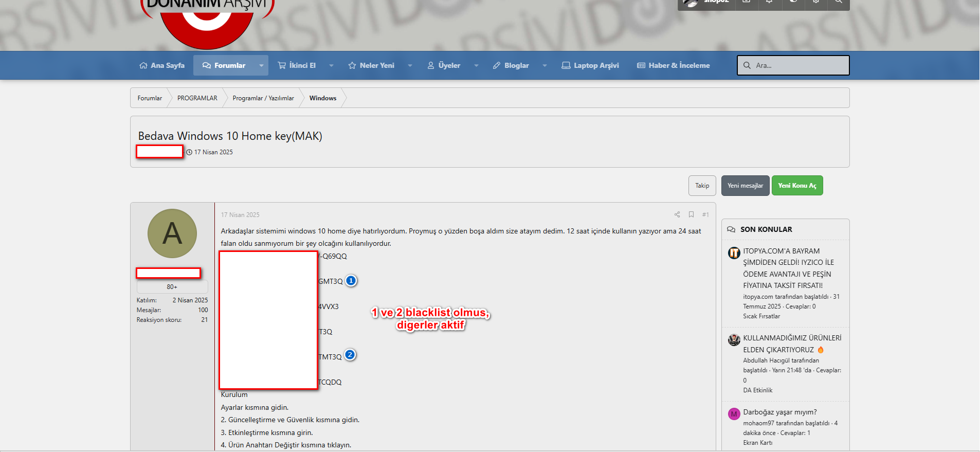This screenshot has width=980, height=452.
Task: Click the magnifier icon in the user bar
Action: (x=838, y=2)
